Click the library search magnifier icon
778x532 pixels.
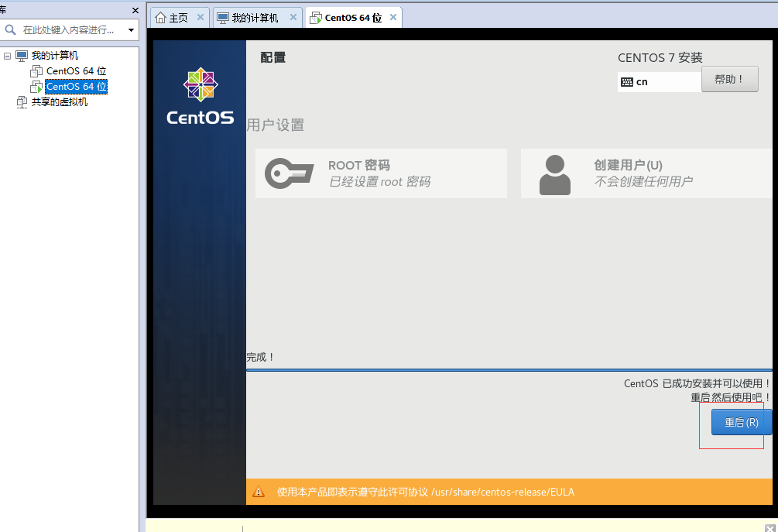point(10,29)
